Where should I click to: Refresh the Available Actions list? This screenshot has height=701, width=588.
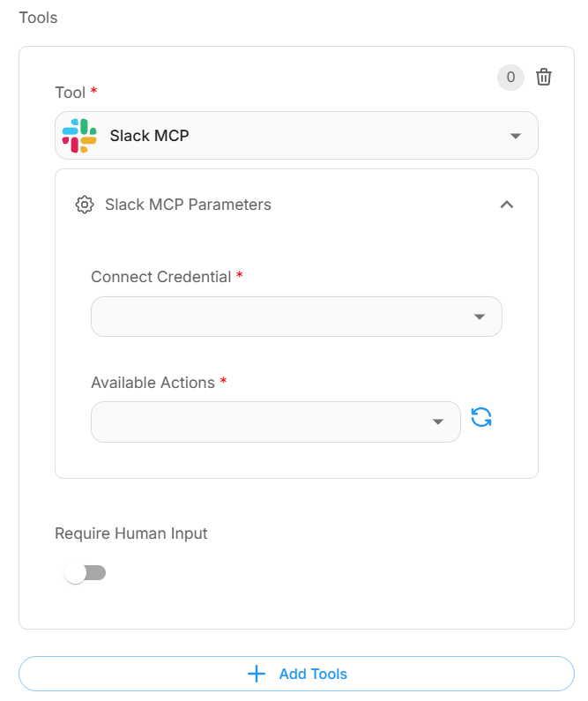coord(481,418)
